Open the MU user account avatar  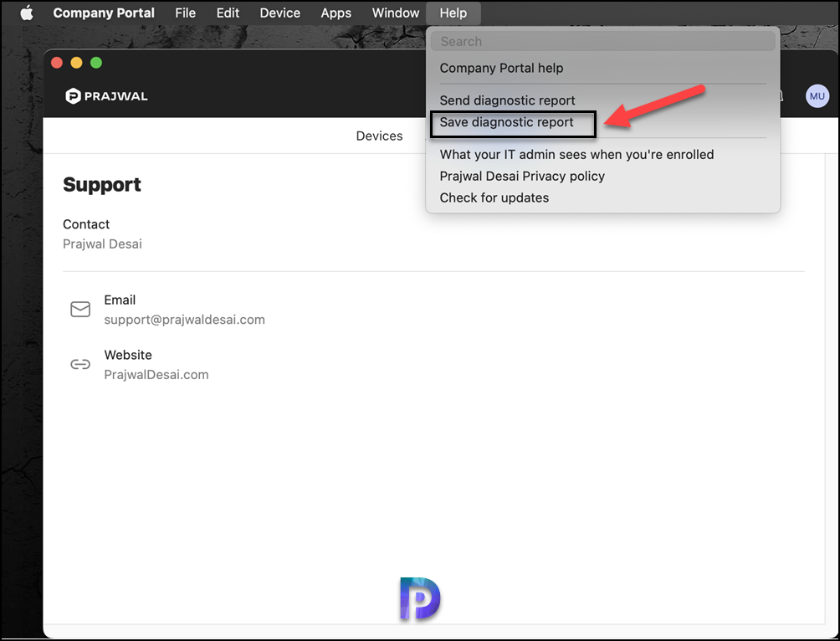click(817, 96)
